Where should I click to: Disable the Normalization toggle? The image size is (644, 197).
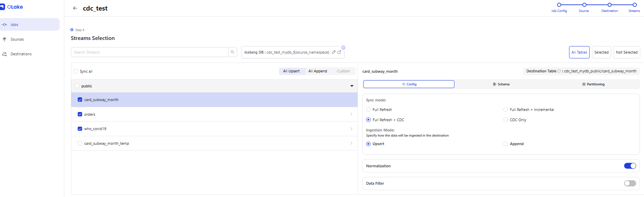point(630,166)
